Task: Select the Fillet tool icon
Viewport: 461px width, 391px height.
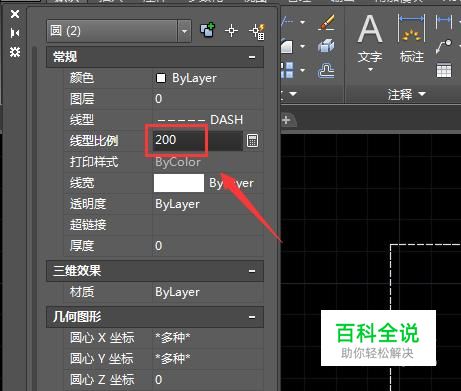Action: (287, 46)
